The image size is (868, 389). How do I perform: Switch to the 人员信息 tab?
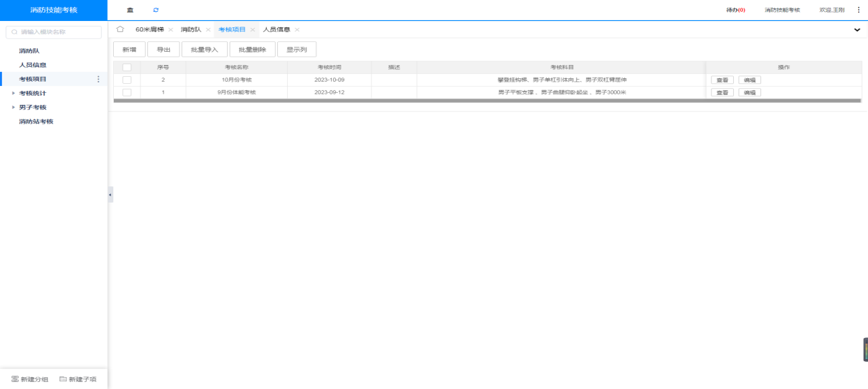(276, 29)
